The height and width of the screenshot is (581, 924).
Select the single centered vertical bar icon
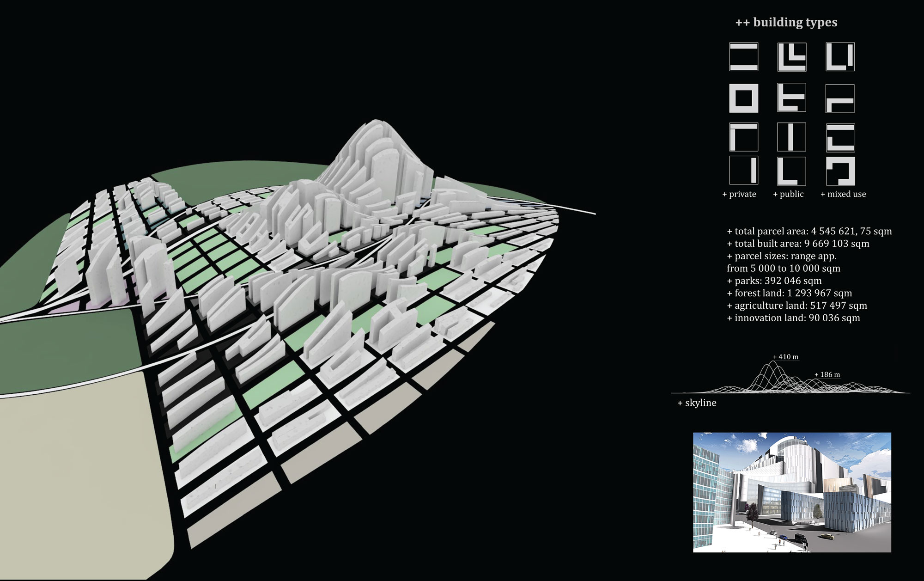(791, 137)
